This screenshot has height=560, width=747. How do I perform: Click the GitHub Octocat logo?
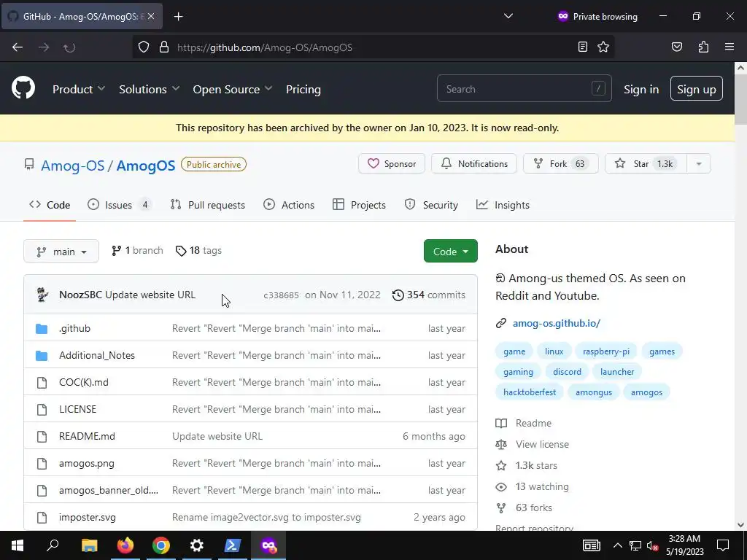(23, 88)
